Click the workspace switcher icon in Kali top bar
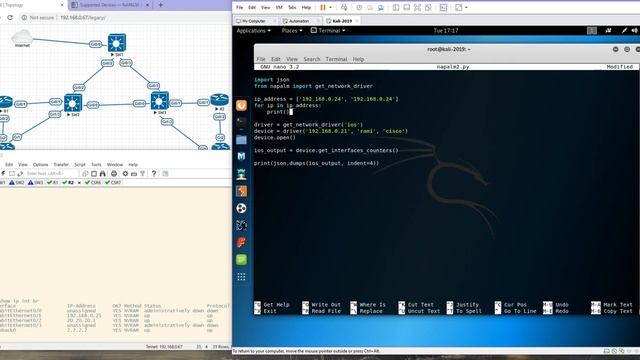 [x=592, y=31]
